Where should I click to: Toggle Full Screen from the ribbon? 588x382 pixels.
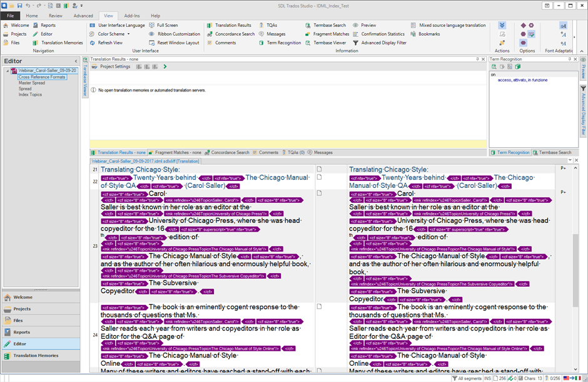tap(163, 25)
